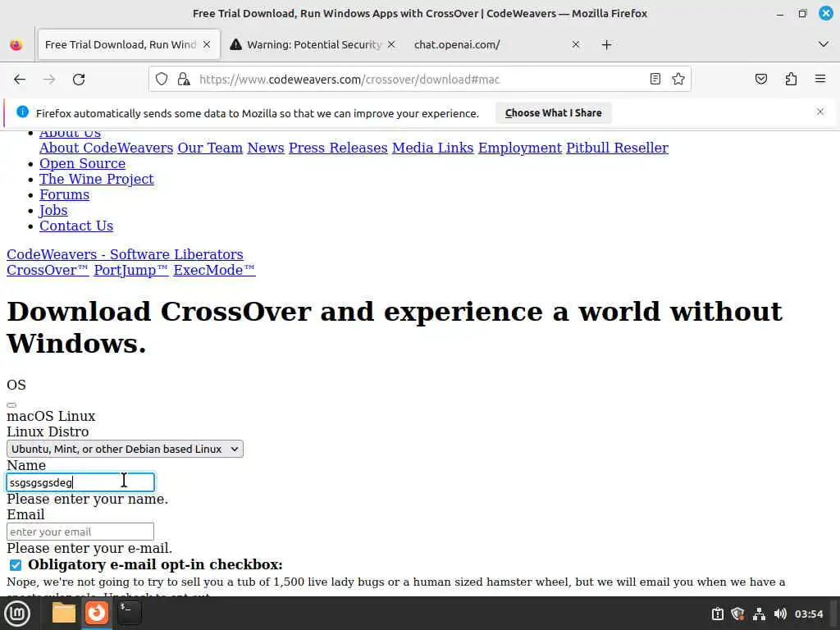The width and height of the screenshot is (840, 630).
Task: Open the ExecMode product link
Action: (x=214, y=270)
